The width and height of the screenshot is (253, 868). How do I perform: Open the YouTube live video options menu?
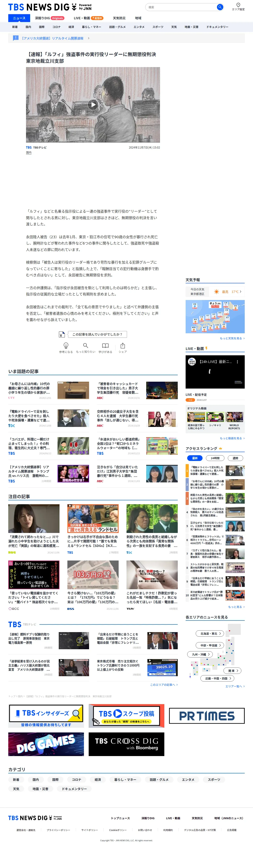237,362
